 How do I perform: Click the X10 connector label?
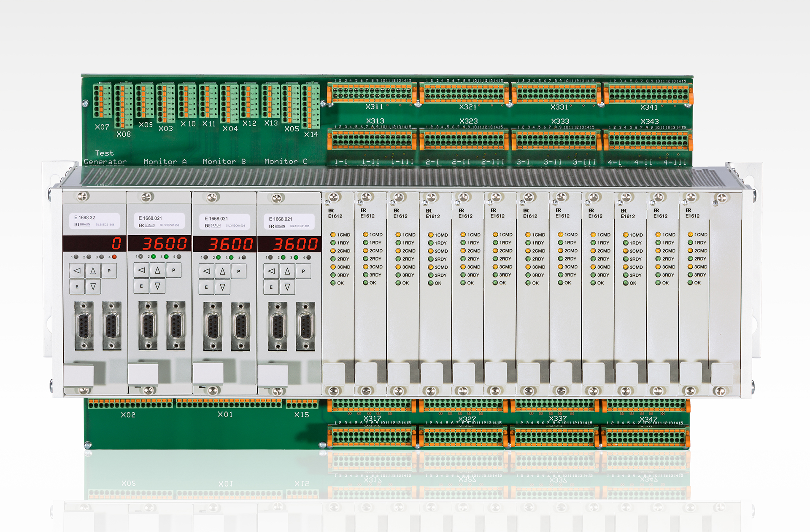click(x=188, y=124)
